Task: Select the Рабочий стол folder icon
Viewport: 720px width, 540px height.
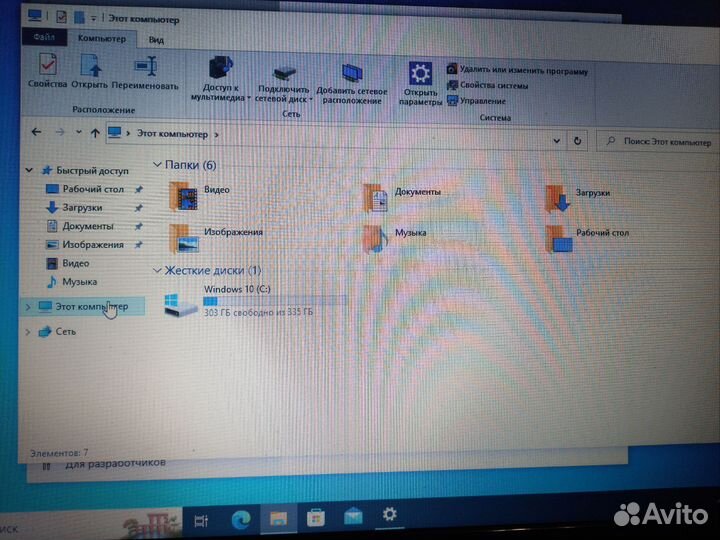Action: (x=558, y=239)
